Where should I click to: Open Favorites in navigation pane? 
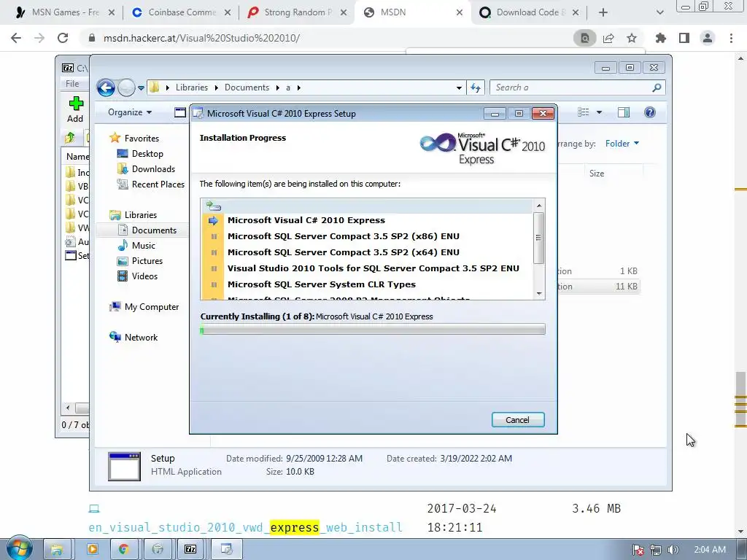[142, 138]
